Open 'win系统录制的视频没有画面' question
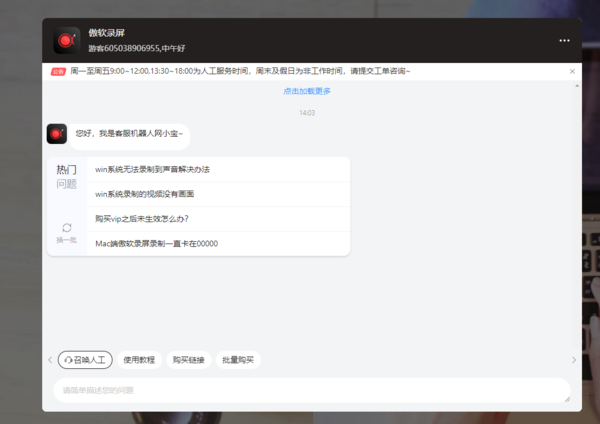 (145, 194)
